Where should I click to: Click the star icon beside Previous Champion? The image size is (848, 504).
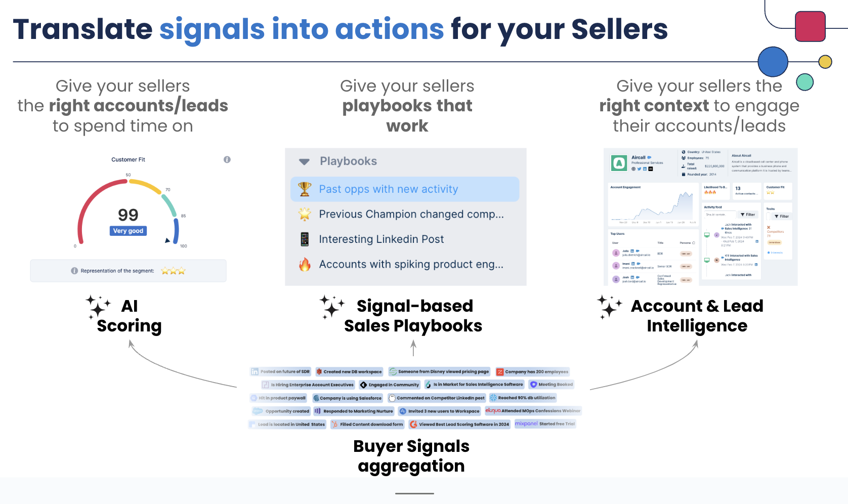tap(305, 214)
